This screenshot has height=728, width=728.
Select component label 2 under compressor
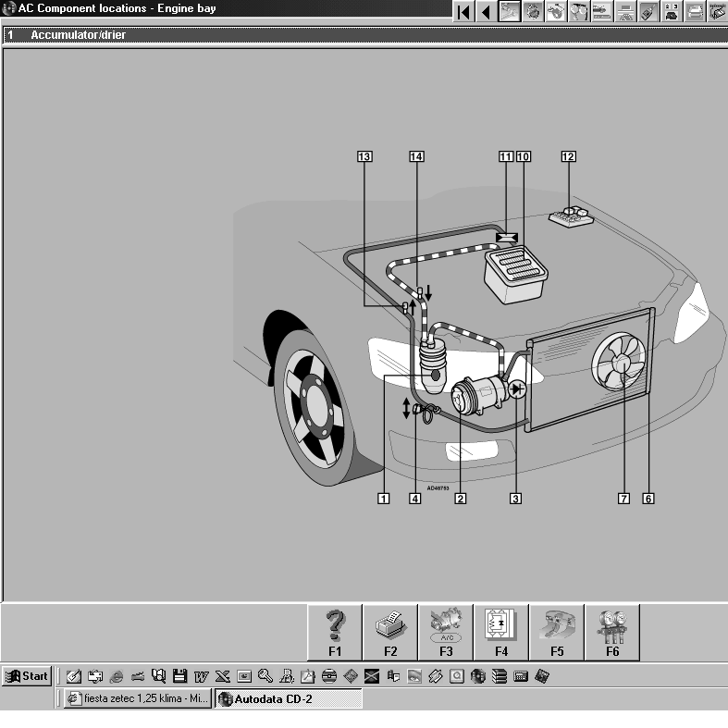[459, 498]
